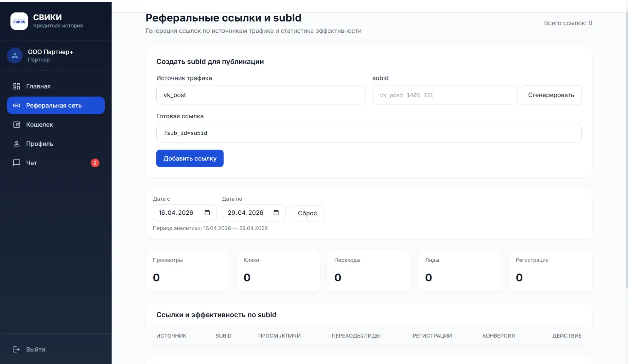Click the Регистрации stat card
Viewport: 628px width, 364px height.
[x=550, y=271]
